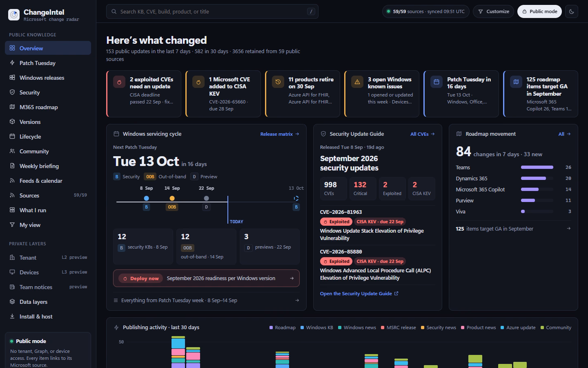Click the 22 Sep preview timeline marker
Image resolution: width=588 pixels, height=368 pixels.
coord(206,198)
